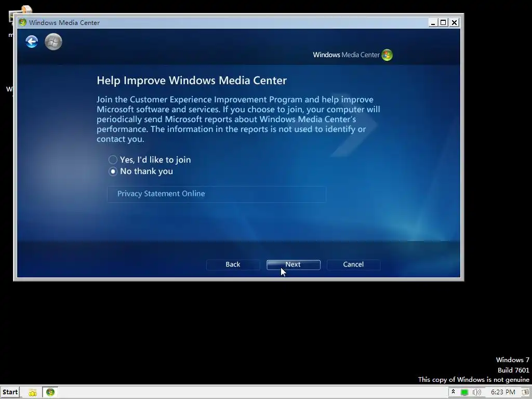The width and height of the screenshot is (532, 399).
Task: Open the Privacy Statement Online link
Action: point(217,194)
